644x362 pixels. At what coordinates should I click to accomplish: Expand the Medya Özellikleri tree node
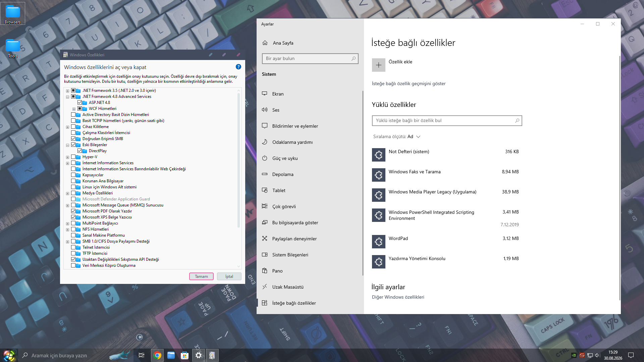(68, 193)
